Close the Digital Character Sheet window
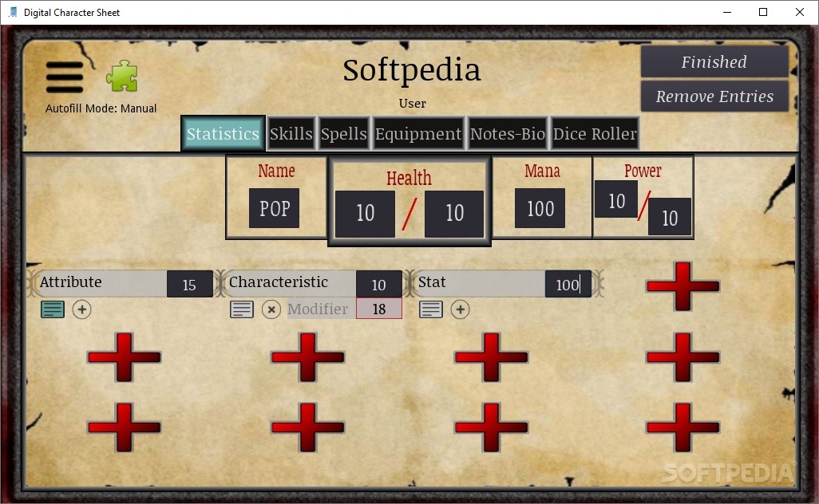Viewport: 819px width, 504px height. pos(800,12)
